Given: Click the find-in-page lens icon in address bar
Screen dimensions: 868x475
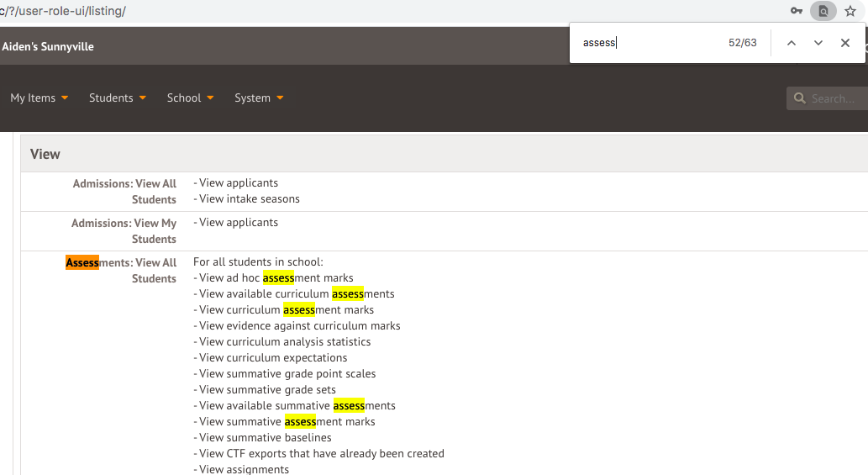Looking at the screenshot, I should coord(823,11).
